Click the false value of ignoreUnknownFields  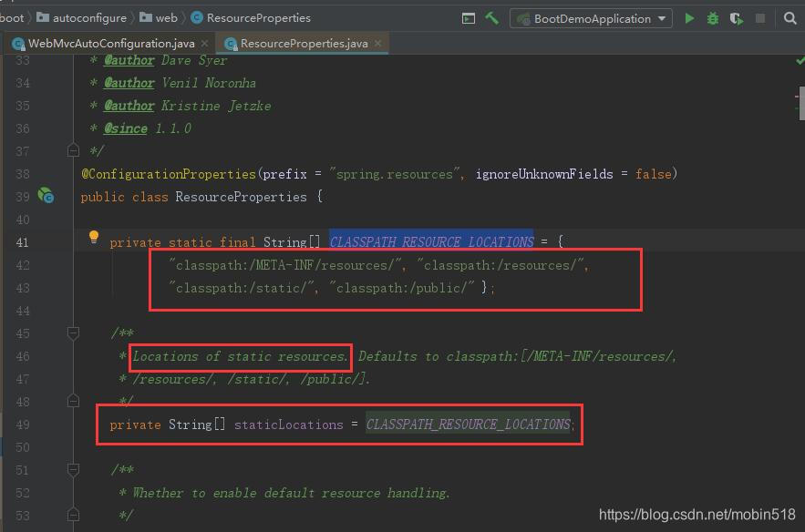[653, 174]
